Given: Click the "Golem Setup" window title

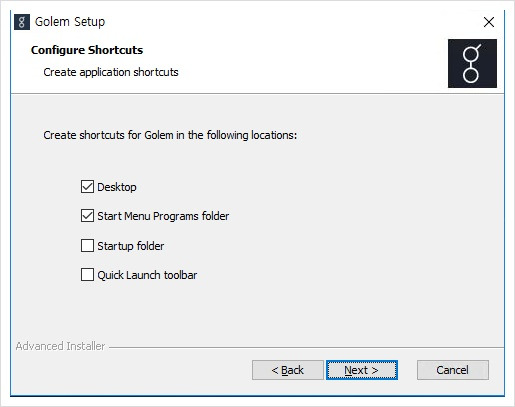Looking at the screenshot, I should click(x=70, y=22).
